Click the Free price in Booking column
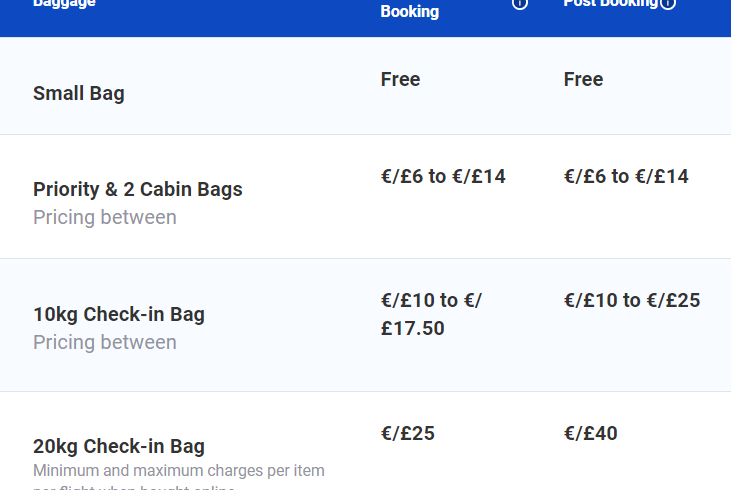The height and width of the screenshot is (490, 731). (x=400, y=79)
